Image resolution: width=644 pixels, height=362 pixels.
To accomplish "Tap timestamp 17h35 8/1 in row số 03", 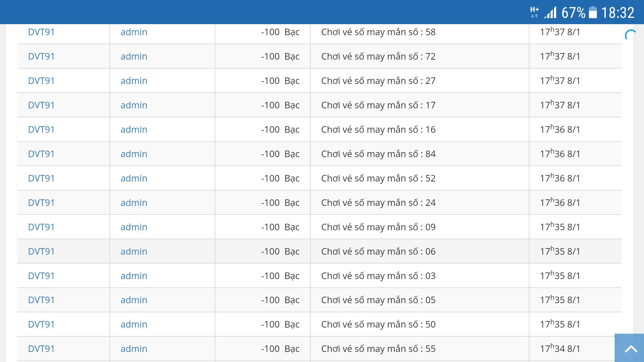I will click(560, 275).
